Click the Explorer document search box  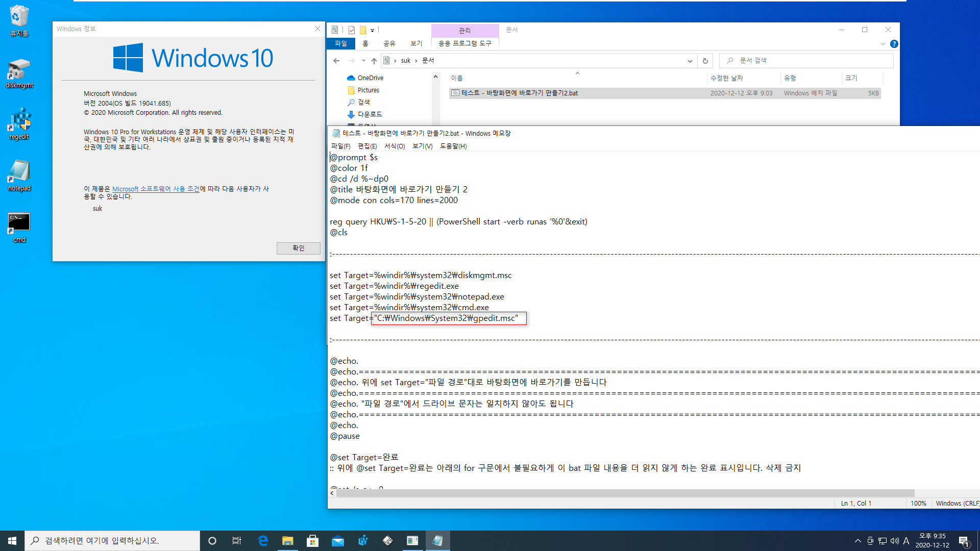click(806, 61)
